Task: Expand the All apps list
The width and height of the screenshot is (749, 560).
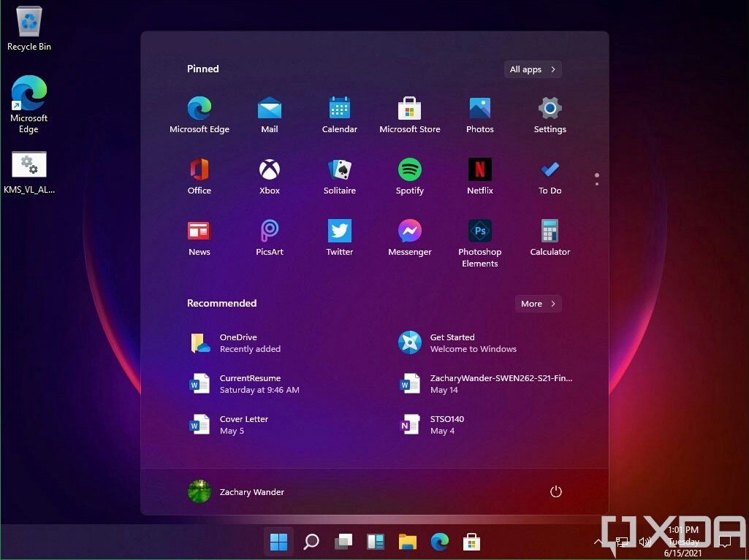Action: pos(533,69)
